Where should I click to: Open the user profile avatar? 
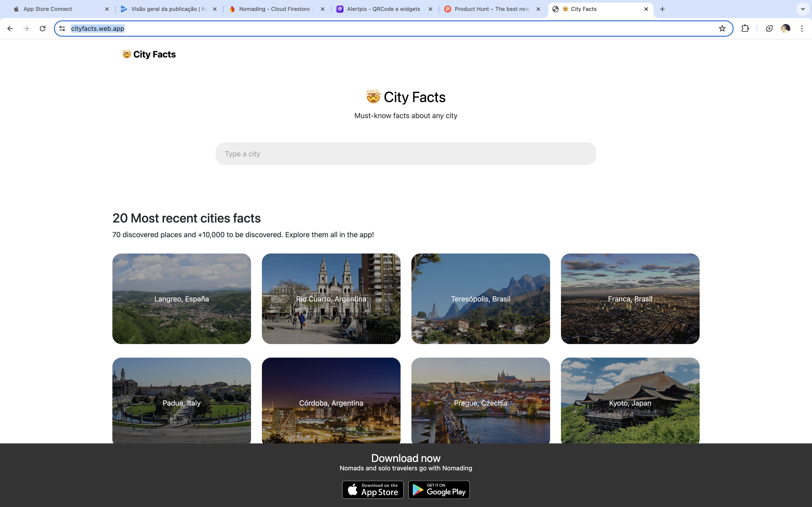785,29
